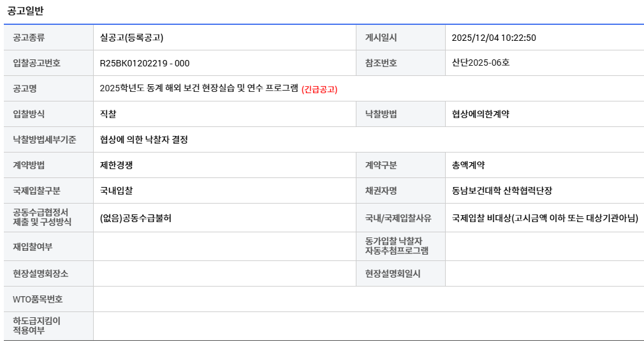Image resolution: width=644 pixels, height=344 pixels.
Task: Select the 제한경쟁 contract method value
Action: click(116, 165)
